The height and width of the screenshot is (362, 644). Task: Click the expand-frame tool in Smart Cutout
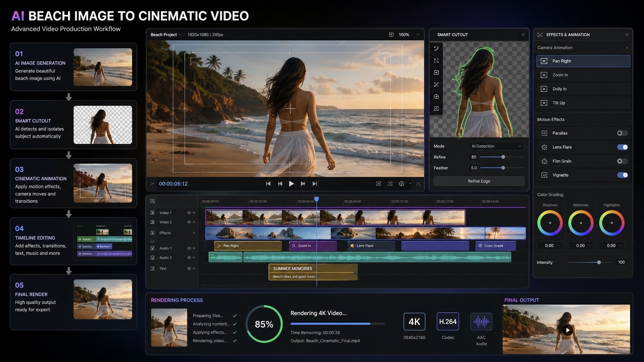[436, 61]
